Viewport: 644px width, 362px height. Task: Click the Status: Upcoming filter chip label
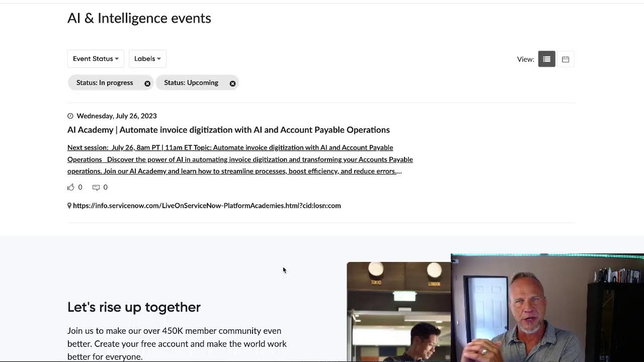(191, 82)
